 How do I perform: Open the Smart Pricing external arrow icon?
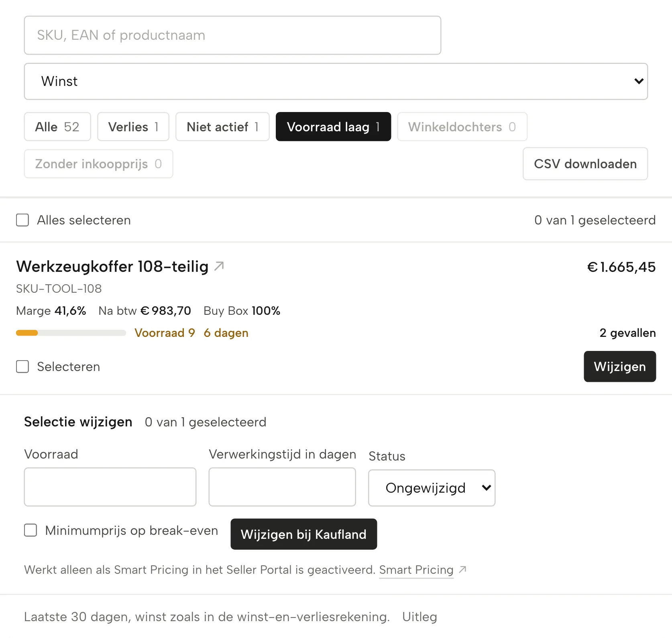click(462, 569)
